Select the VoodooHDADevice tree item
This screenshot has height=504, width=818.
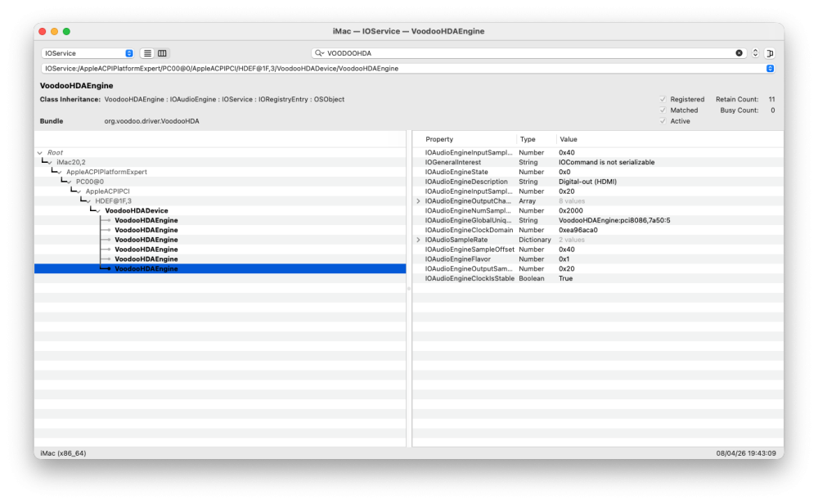(x=137, y=211)
